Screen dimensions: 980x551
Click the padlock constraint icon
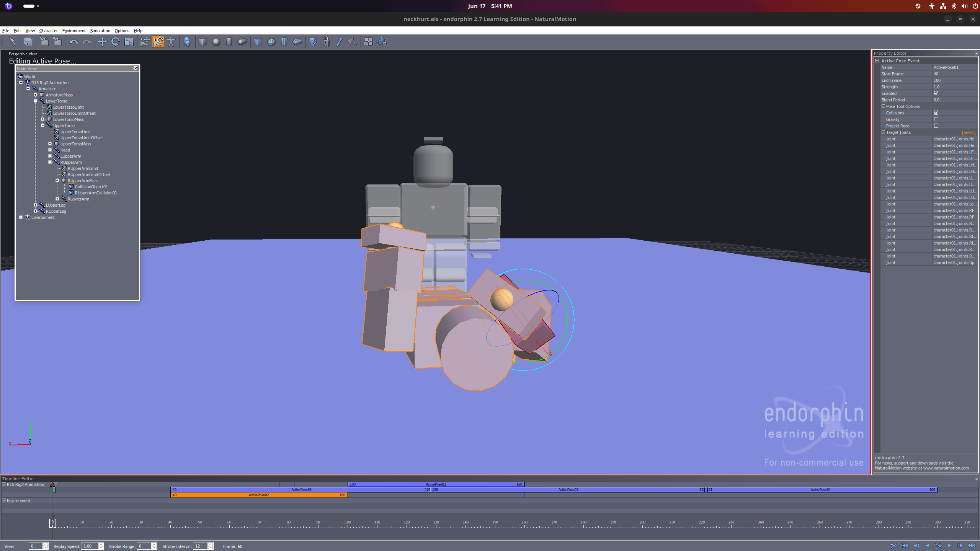coord(326,42)
